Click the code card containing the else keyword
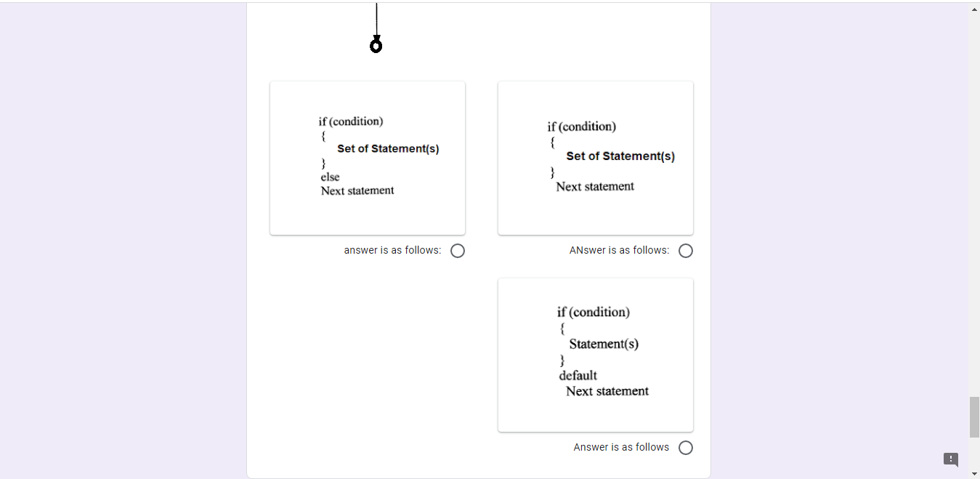This screenshot has height=479, width=980. (x=367, y=158)
